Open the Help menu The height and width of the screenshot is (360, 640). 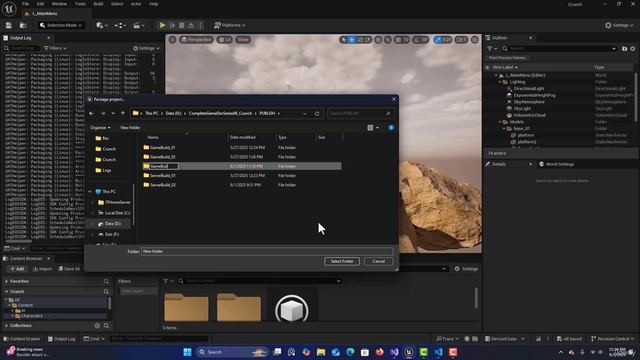pos(153,4)
